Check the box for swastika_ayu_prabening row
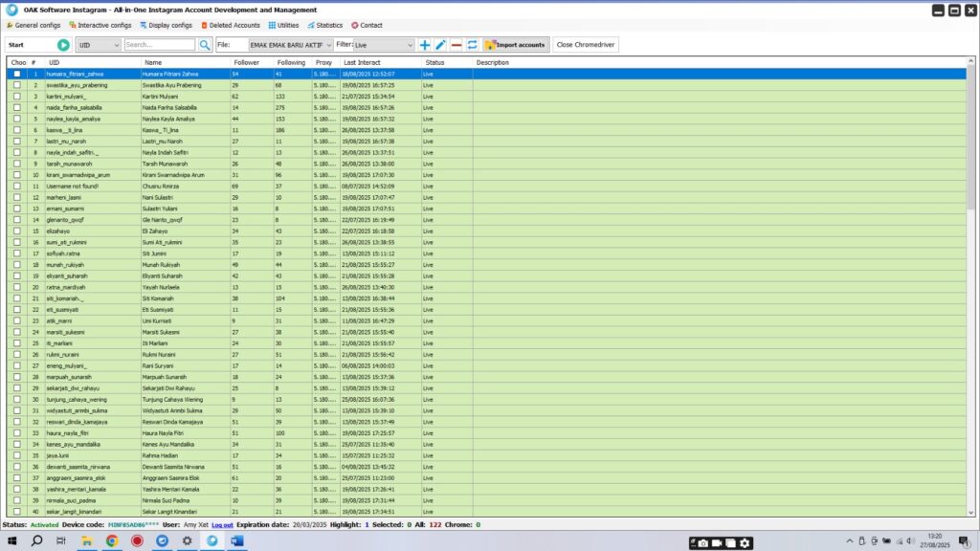This screenshot has width=980, height=551. click(x=17, y=85)
